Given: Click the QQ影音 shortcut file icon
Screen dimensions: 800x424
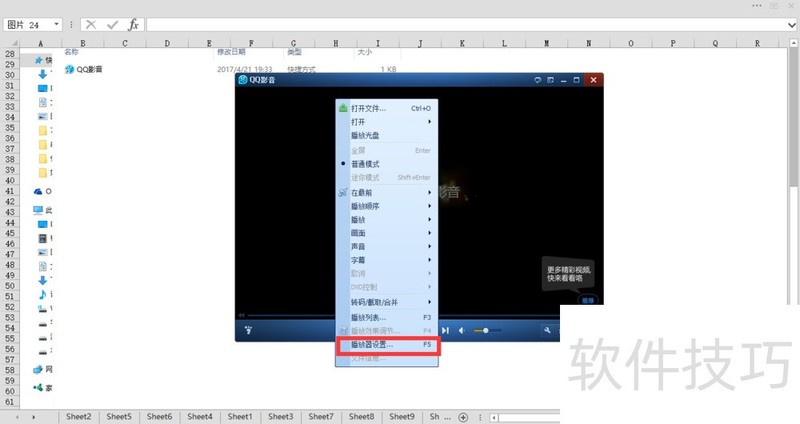Looking at the screenshot, I should [69, 69].
